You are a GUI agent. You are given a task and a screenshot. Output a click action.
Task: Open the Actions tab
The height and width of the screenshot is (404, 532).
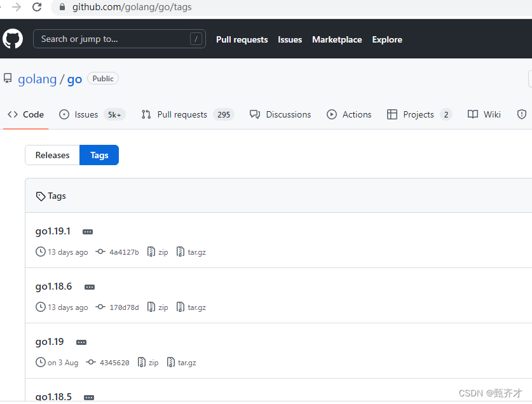click(349, 114)
